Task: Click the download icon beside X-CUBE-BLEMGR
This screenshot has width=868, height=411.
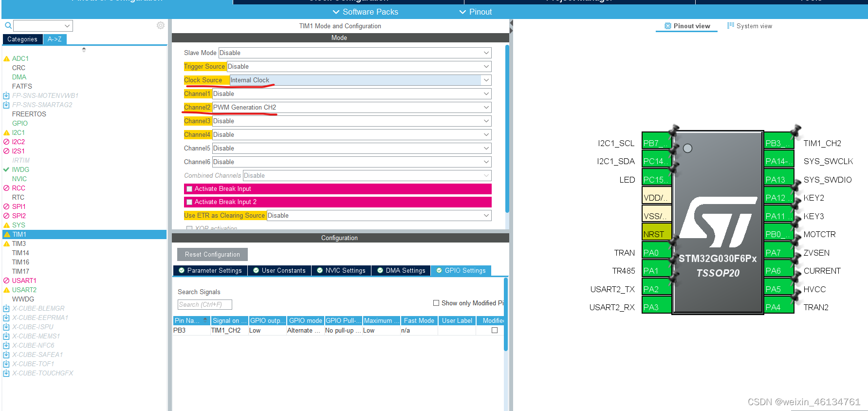Action: [x=6, y=308]
